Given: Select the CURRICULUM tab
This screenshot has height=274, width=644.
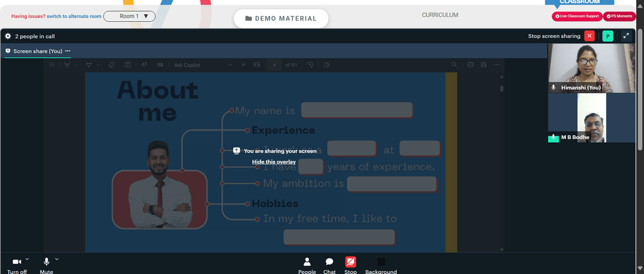Looking at the screenshot, I should coord(440,15).
